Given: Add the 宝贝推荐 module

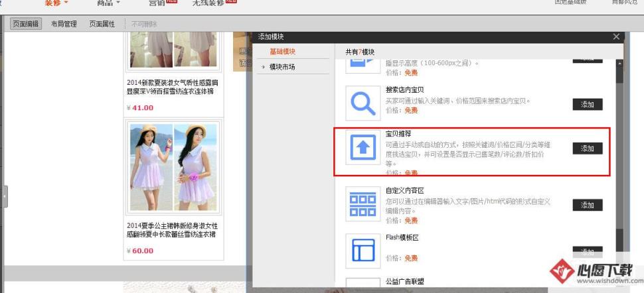Looking at the screenshot, I should 588,148.
